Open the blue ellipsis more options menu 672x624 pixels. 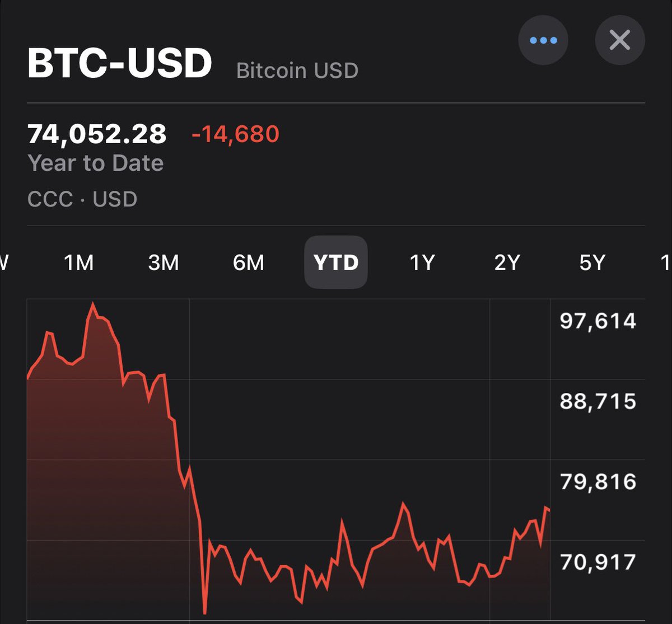[543, 40]
